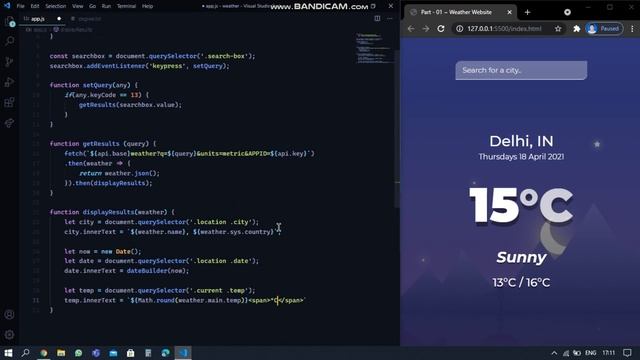
Task: Open the Run and Debug view
Action: (x=9, y=82)
